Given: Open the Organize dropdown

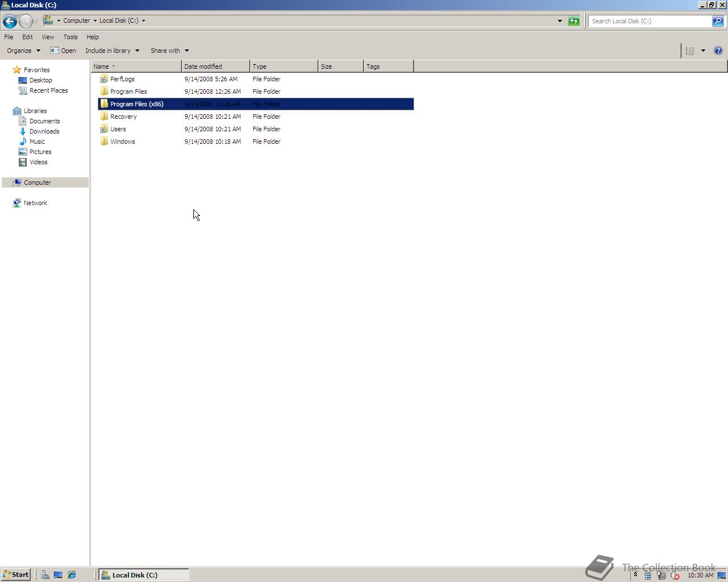Looking at the screenshot, I should [23, 51].
